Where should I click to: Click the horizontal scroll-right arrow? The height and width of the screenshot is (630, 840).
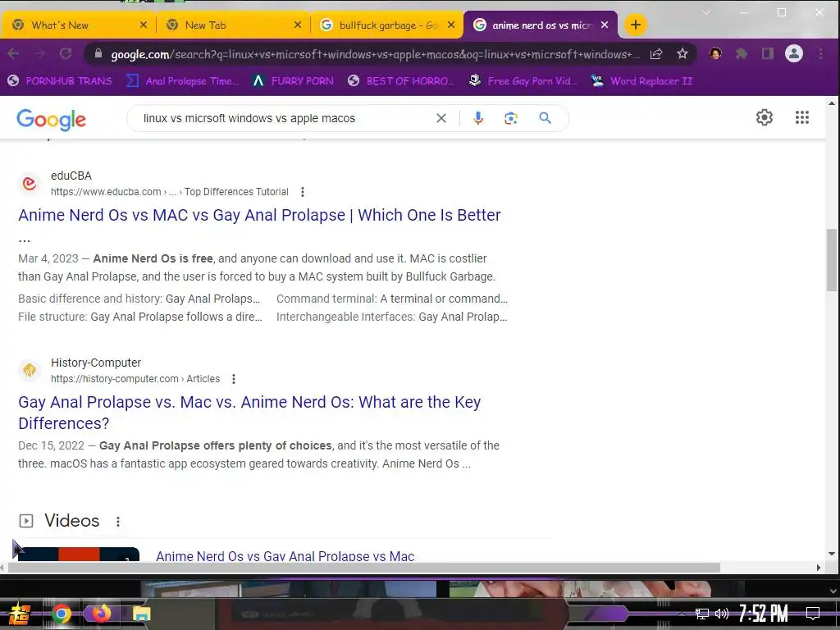(819, 568)
